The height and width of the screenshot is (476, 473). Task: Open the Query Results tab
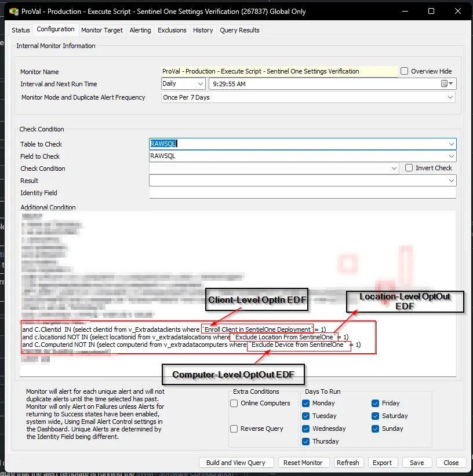tap(239, 30)
